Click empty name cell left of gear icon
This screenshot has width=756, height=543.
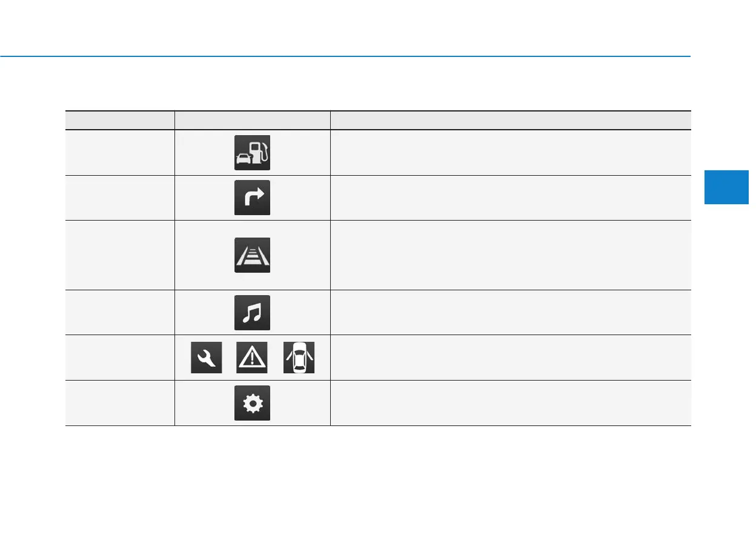point(120,403)
